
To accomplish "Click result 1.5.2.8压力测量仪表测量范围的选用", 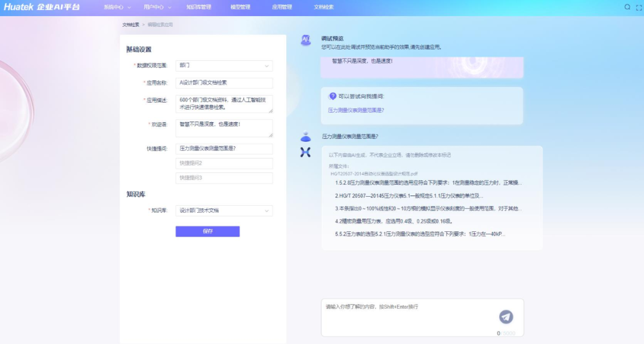I will coord(428,182).
